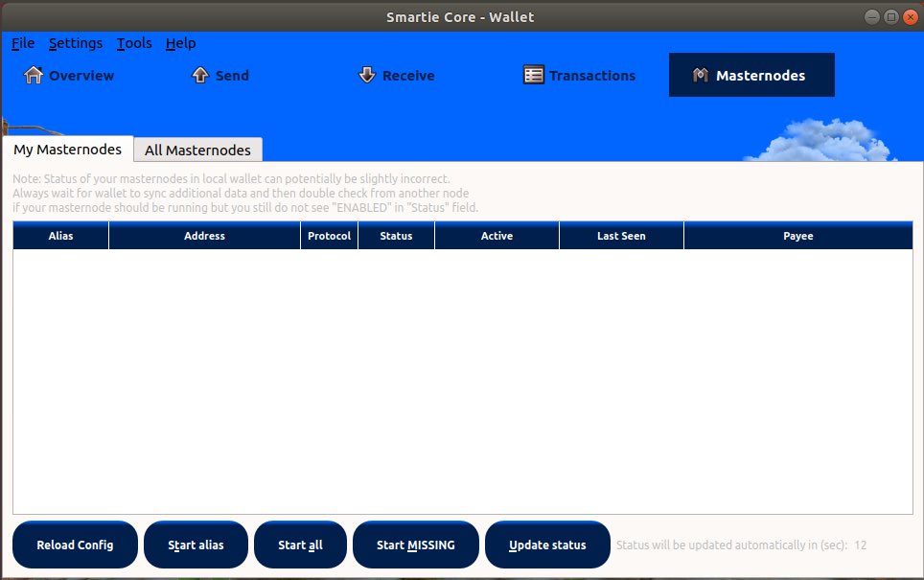Sort by the Status column header

tap(396, 236)
